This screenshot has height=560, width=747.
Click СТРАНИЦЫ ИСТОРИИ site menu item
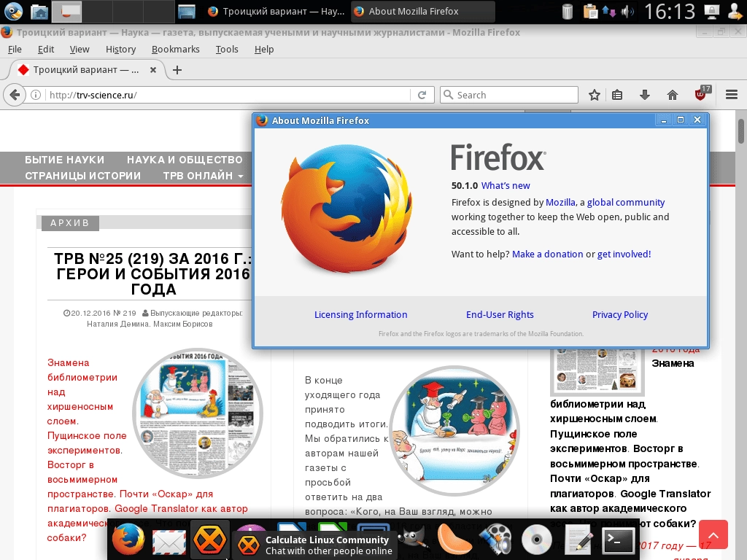click(83, 176)
